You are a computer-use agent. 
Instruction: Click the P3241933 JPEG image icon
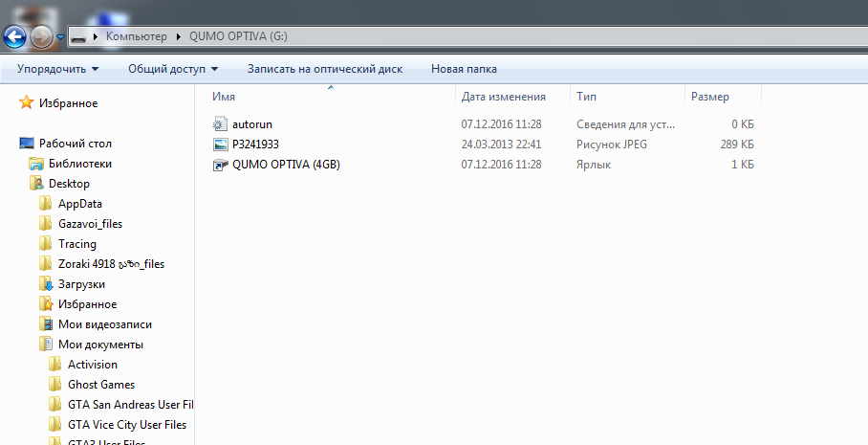221,145
